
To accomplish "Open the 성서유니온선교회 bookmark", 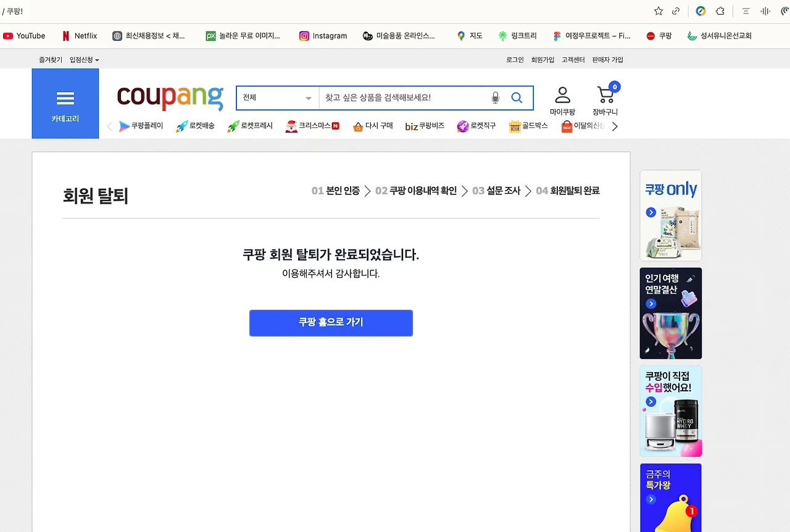I will (x=719, y=36).
